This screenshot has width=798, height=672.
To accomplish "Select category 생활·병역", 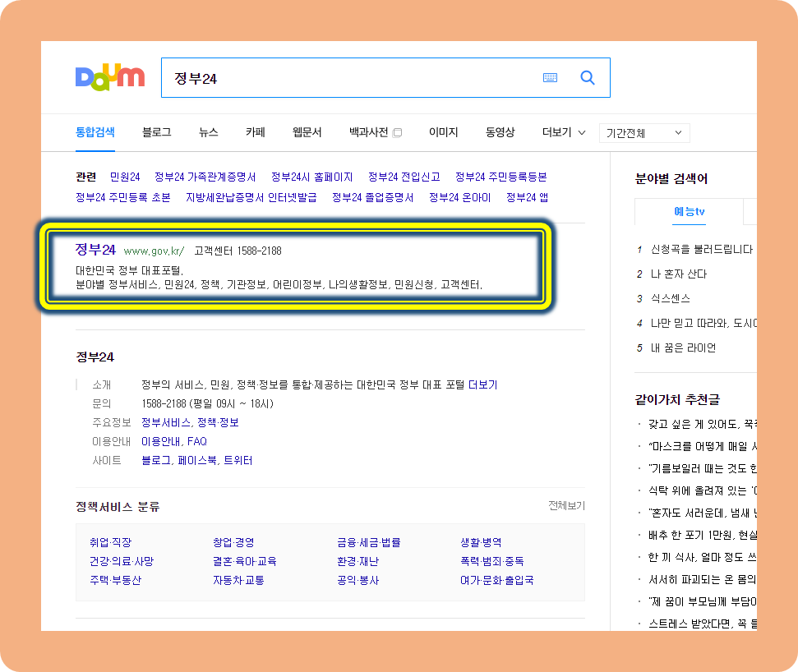I will pos(481,542).
